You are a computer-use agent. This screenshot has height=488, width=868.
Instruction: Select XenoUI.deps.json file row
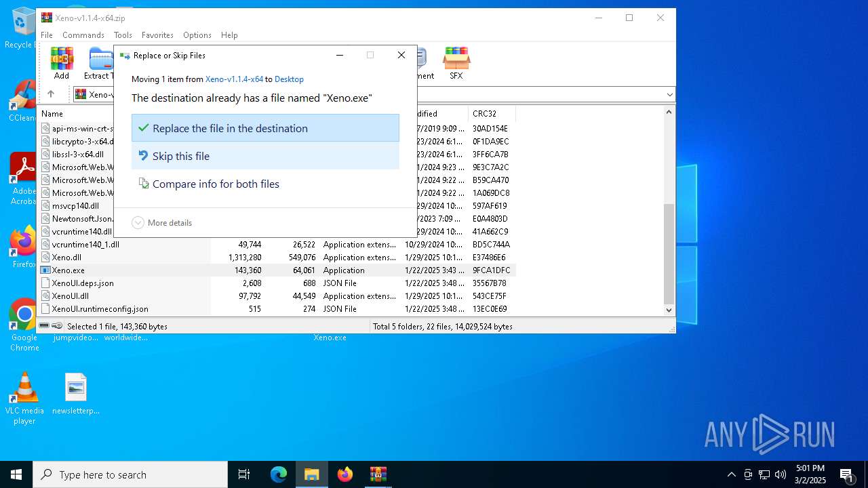[x=277, y=283]
